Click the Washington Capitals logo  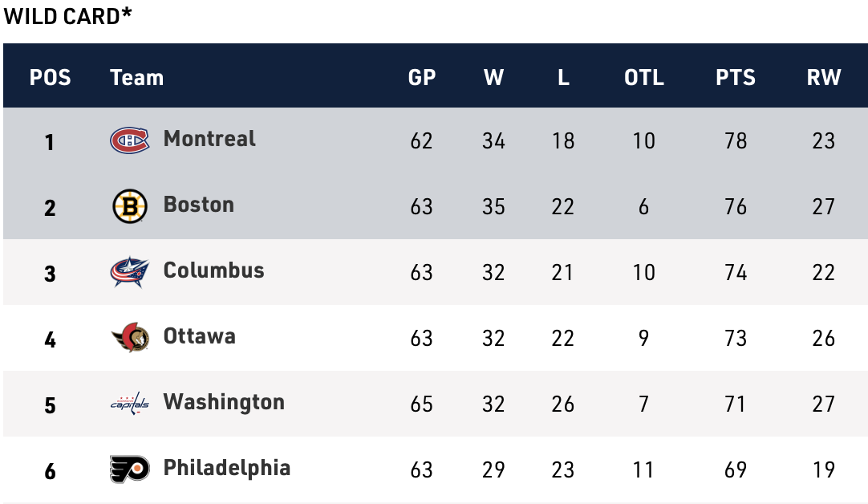coord(129,404)
